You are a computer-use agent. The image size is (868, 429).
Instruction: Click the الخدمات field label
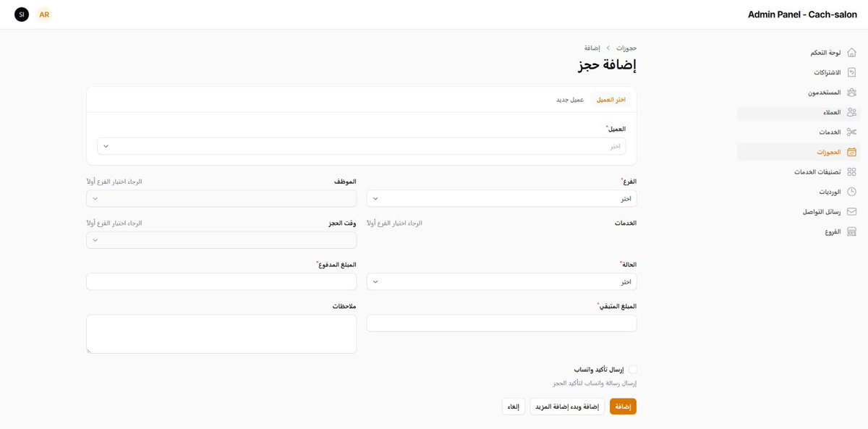pos(626,223)
